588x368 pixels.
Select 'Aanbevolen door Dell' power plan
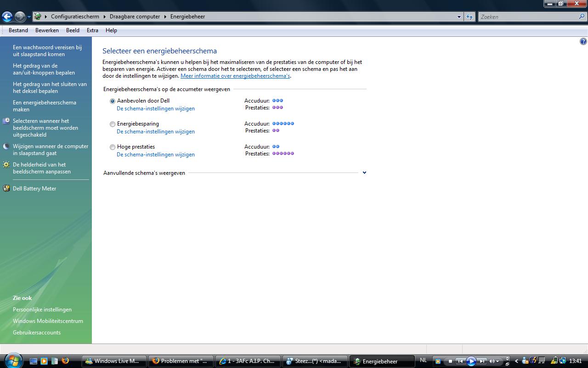point(113,101)
